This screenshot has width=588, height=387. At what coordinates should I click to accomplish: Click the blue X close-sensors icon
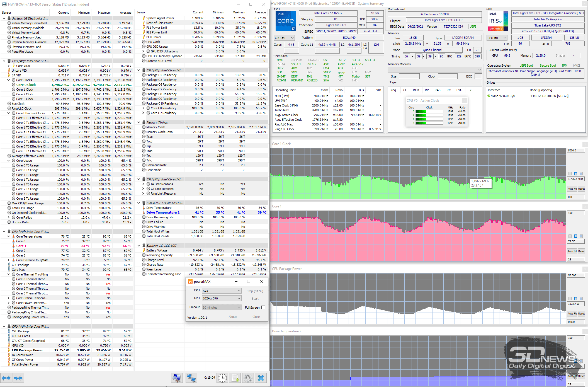point(261,378)
